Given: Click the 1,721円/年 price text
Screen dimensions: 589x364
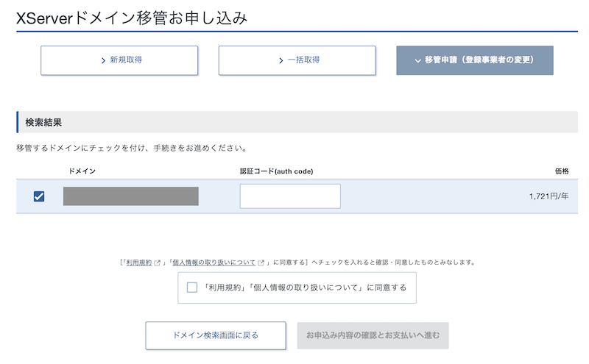Looking at the screenshot, I should (549, 196).
